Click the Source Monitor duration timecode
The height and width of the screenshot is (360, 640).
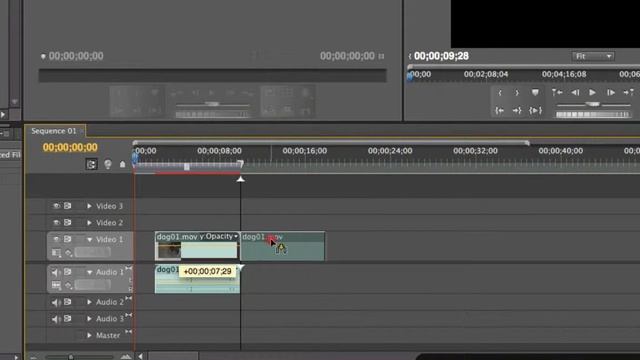click(x=347, y=56)
